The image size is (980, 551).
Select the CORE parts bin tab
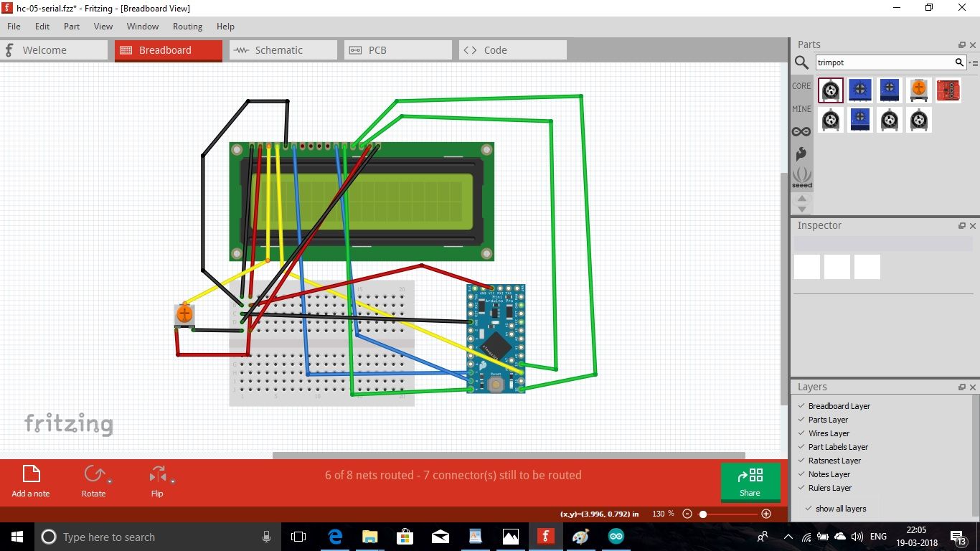click(x=801, y=85)
